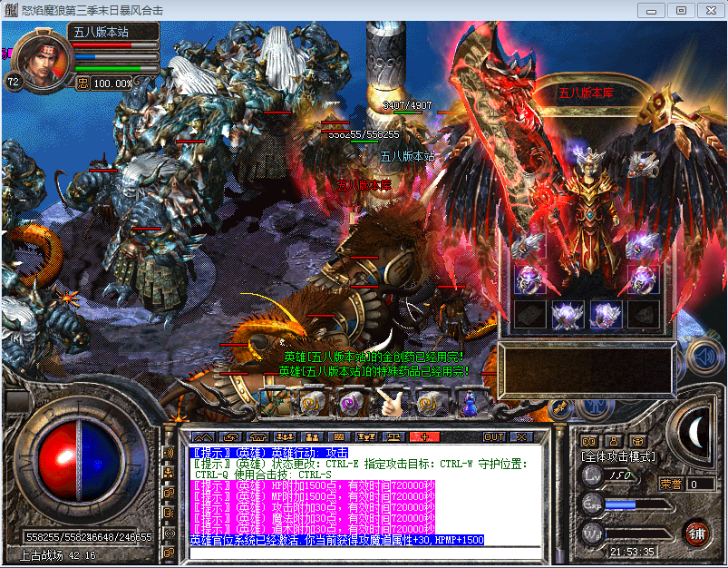
Task: Click the chat input field
Action: coord(365,553)
